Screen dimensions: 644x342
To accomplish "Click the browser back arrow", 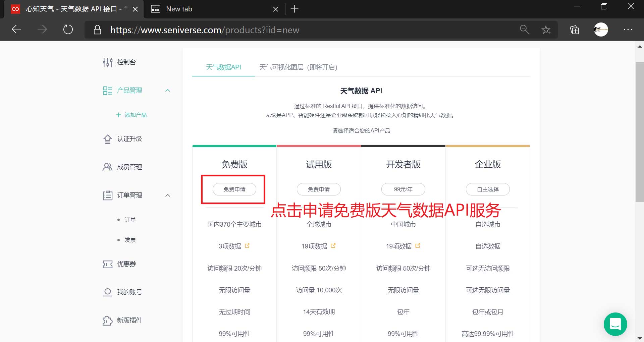I will (x=16, y=30).
